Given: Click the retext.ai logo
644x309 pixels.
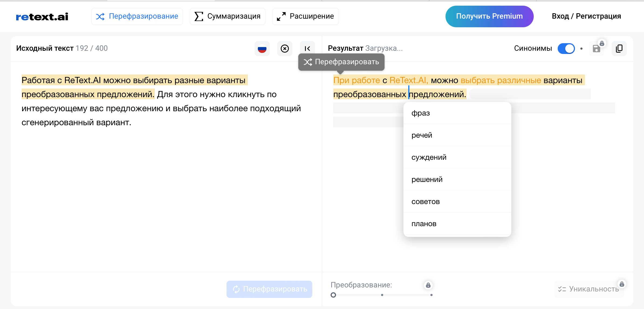Looking at the screenshot, I should [x=42, y=17].
